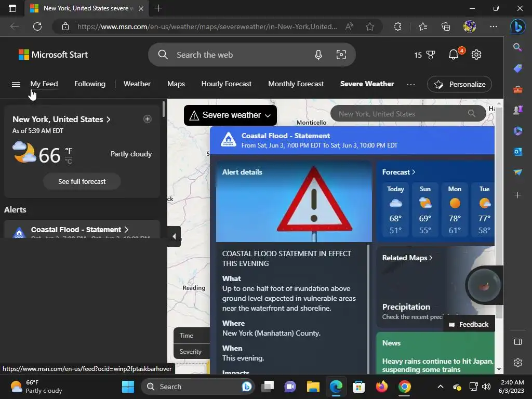
Task: Select Sun forecast day card
Action: pyautogui.click(x=425, y=210)
